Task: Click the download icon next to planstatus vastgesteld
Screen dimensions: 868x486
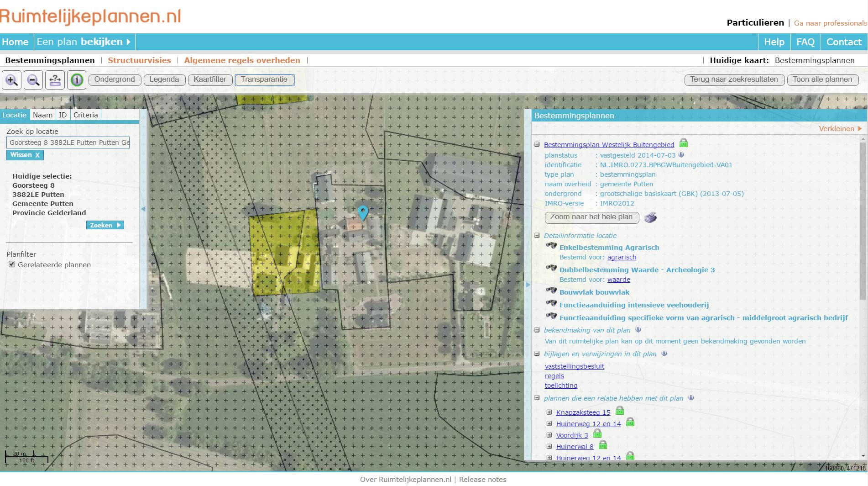Action: point(681,155)
